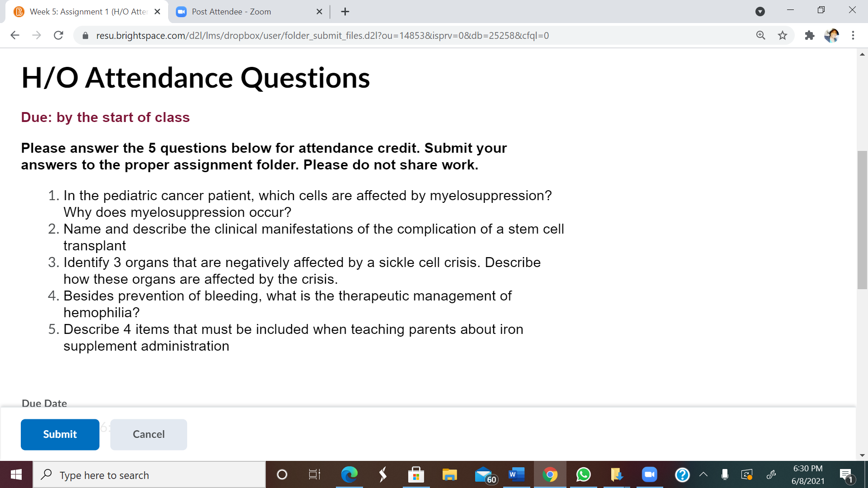Viewport: 868px width, 488px height.
Task: Open the browser zoom magnifier icon
Action: point(761,35)
